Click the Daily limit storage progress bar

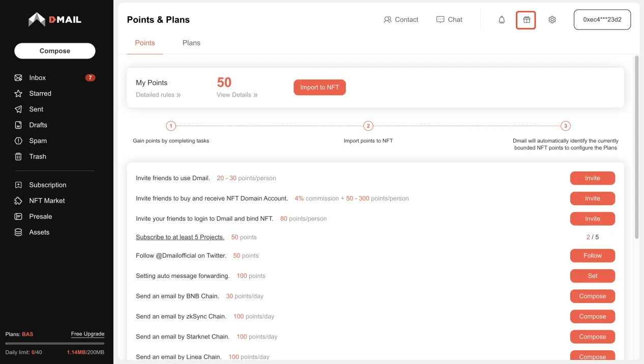pos(54,344)
